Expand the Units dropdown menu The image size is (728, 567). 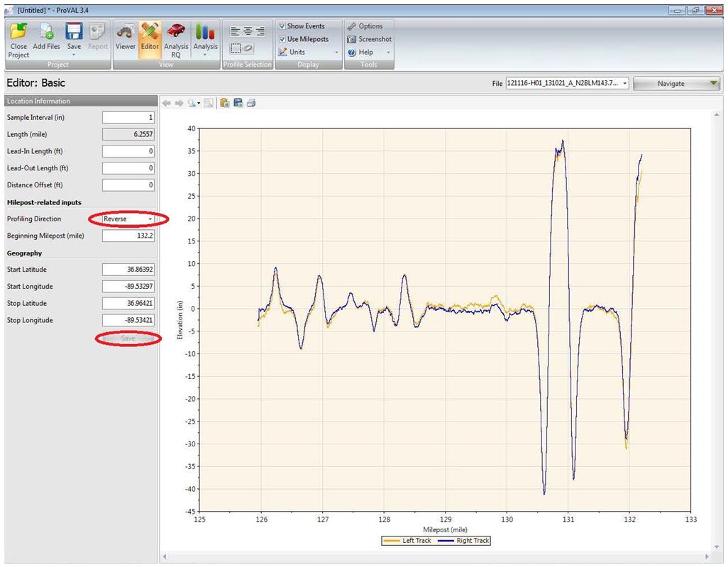tap(308, 52)
